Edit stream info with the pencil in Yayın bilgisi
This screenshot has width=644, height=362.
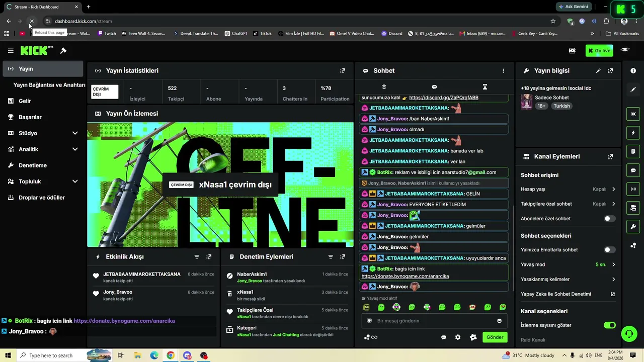click(x=598, y=71)
